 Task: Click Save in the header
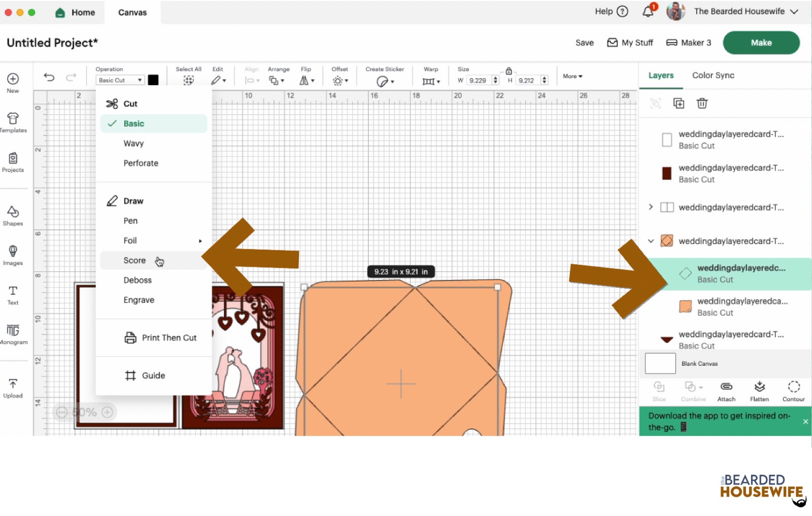(x=584, y=43)
